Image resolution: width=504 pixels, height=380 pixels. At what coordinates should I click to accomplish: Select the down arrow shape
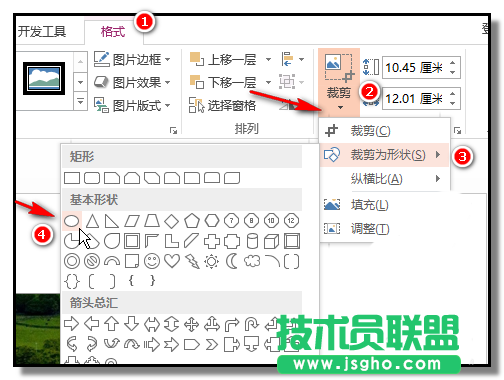(x=132, y=324)
